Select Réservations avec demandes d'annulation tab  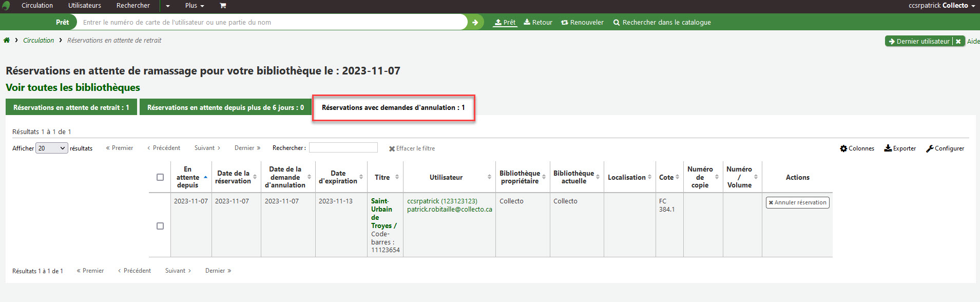click(393, 107)
